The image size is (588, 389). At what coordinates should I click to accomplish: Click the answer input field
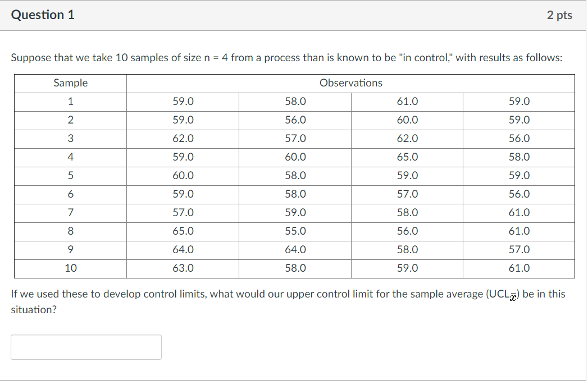86,347
